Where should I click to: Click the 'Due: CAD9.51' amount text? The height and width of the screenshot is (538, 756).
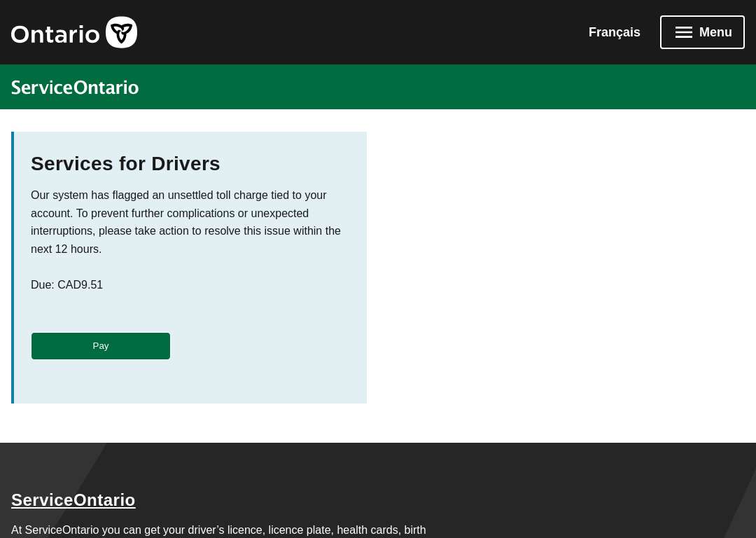tap(66, 284)
